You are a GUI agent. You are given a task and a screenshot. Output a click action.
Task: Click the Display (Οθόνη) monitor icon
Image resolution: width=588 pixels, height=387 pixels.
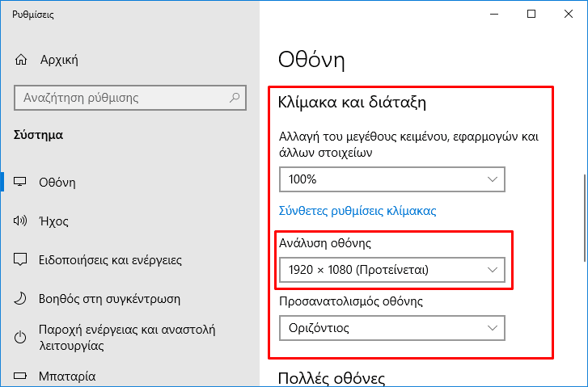[x=22, y=182]
